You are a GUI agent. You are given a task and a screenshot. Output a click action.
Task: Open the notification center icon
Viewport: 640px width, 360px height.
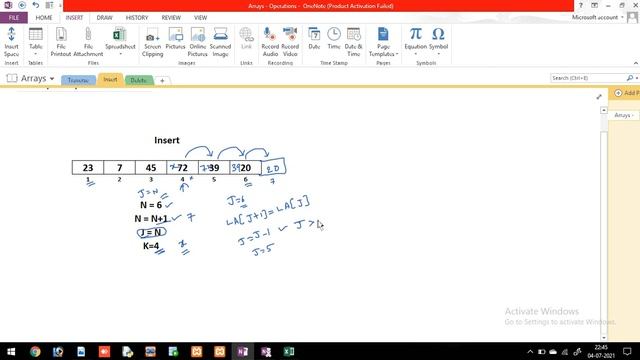tap(627, 351)
